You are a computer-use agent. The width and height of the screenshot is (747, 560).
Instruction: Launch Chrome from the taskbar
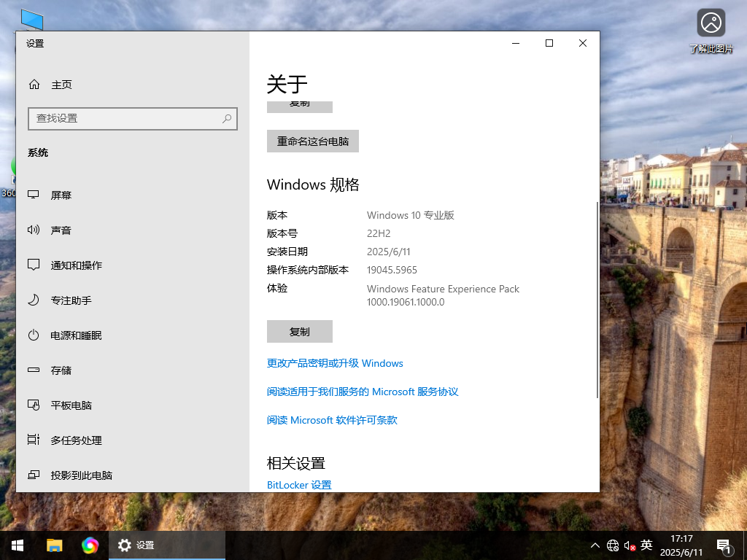(90, 545)
